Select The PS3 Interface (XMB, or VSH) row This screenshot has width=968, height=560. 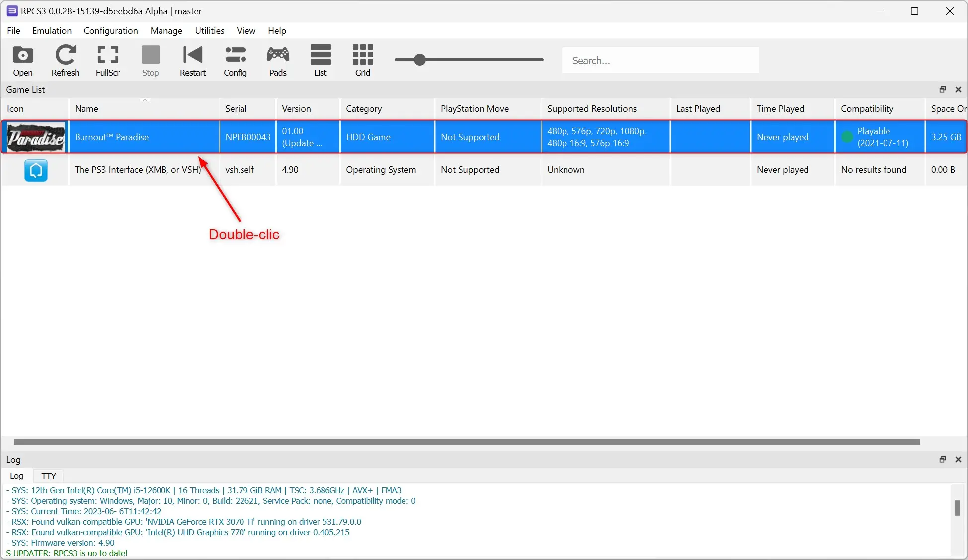484,170
